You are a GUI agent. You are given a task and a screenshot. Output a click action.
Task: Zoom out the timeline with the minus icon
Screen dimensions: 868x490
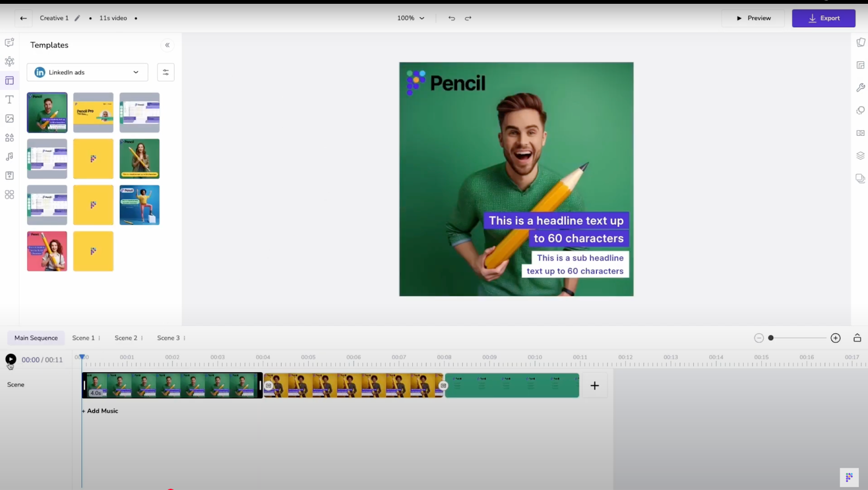[x=759, y=338]
